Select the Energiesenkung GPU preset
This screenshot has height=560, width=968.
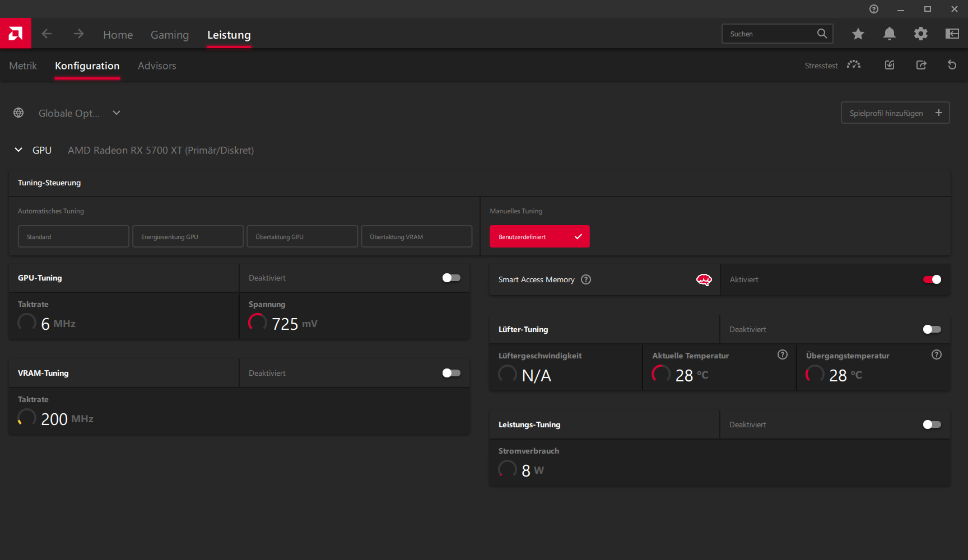(x=188, y=236)
